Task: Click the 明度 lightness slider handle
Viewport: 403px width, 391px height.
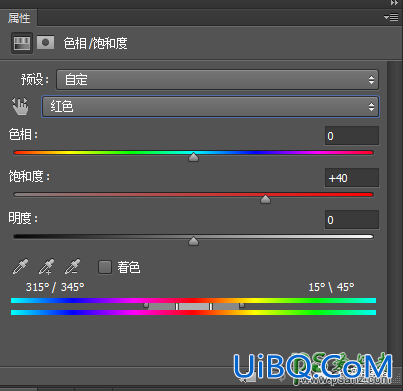Action: (193, 241)
